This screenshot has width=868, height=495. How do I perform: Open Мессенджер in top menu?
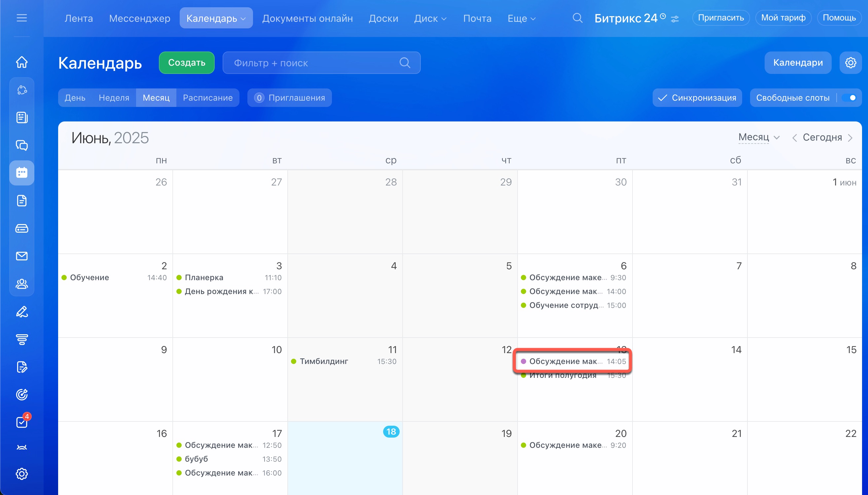pos(139,18)
